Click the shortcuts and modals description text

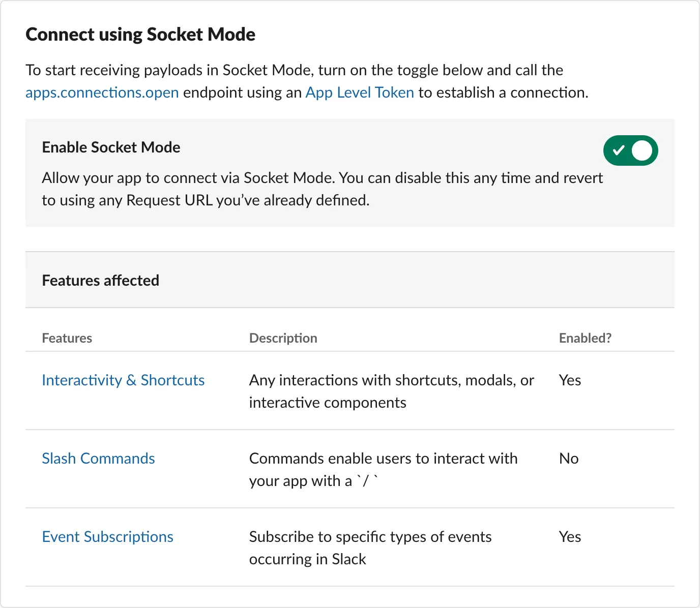point(391,391)
